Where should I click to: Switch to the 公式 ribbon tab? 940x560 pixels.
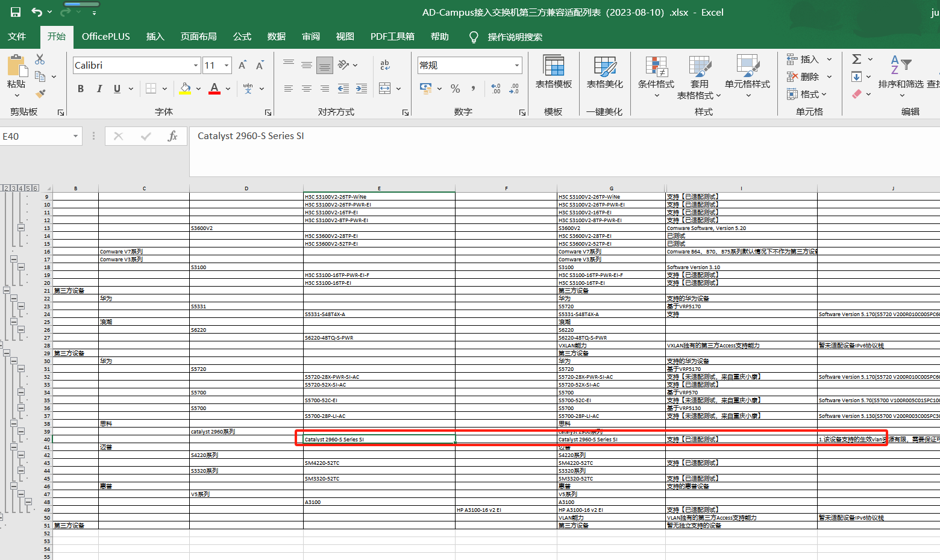pos(242,37)
